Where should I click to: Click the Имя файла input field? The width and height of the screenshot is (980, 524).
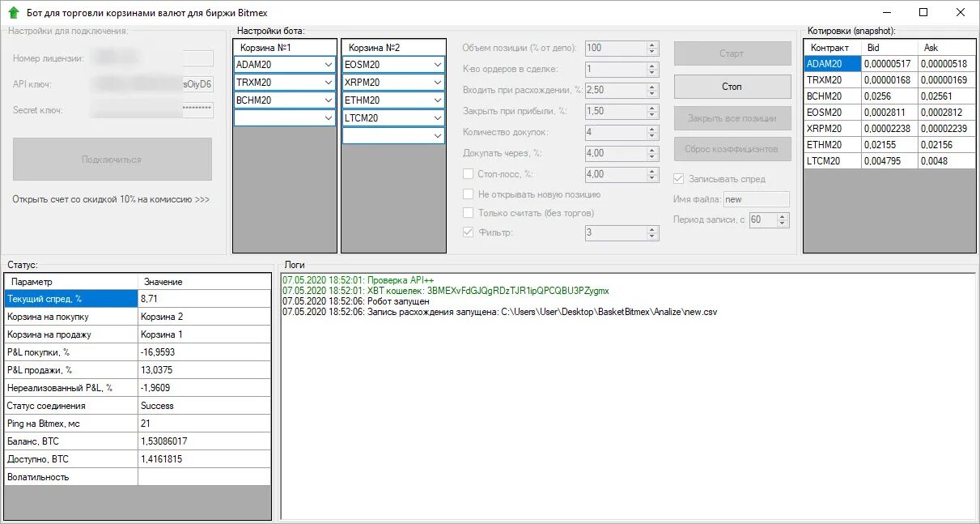(x=756, y=199)
